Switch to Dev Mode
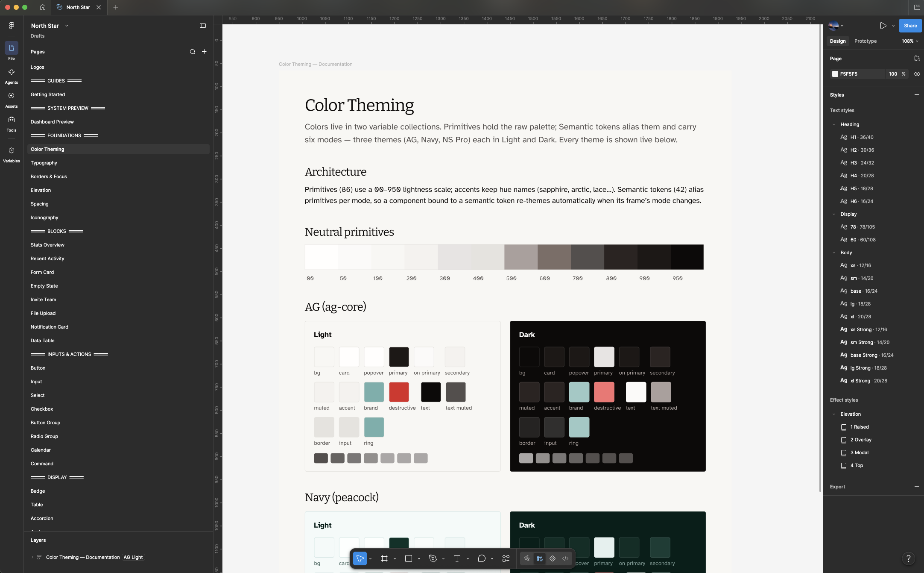The height and width of the screenshot is (573, 924). (x=565, y=558)
